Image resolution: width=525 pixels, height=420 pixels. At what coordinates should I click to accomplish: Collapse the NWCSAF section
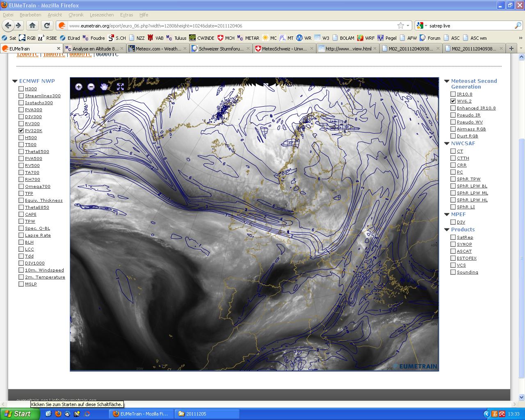[x=447, y=144]
